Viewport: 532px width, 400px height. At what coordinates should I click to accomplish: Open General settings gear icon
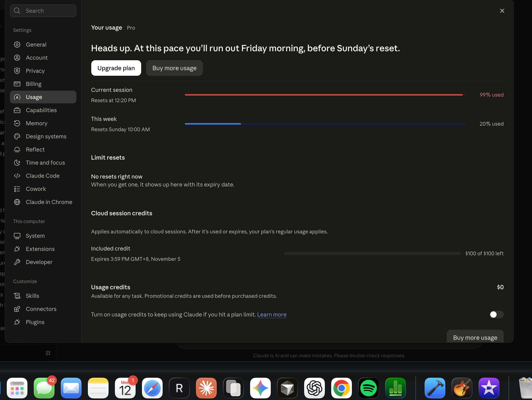pyautogui.click(x=17, y=45)
